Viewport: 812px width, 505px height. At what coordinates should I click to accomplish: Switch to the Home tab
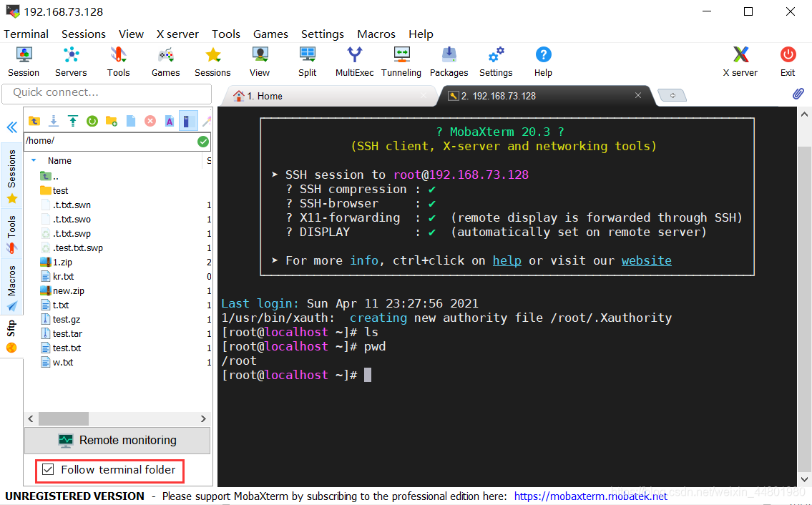265,94
